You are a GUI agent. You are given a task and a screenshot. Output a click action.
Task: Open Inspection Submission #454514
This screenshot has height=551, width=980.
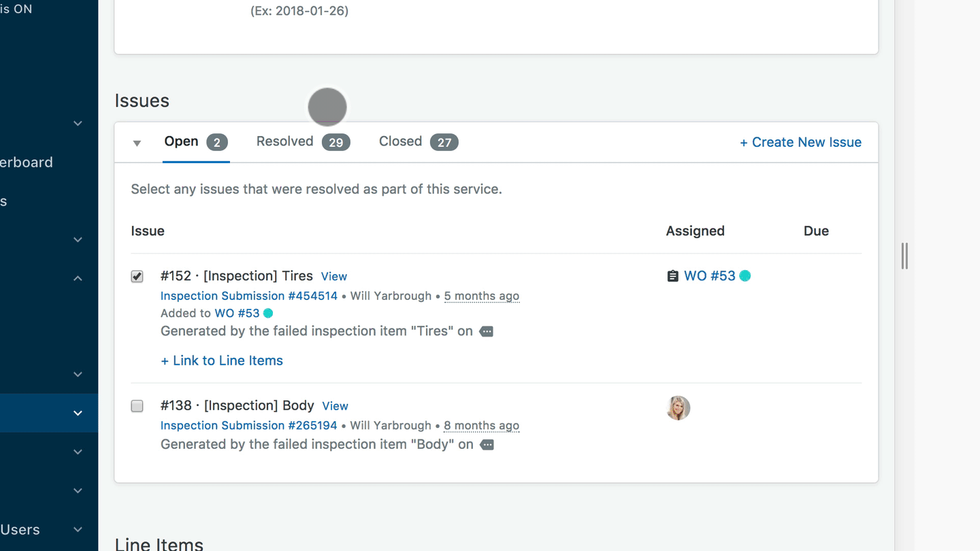click(x=249, y=296)
